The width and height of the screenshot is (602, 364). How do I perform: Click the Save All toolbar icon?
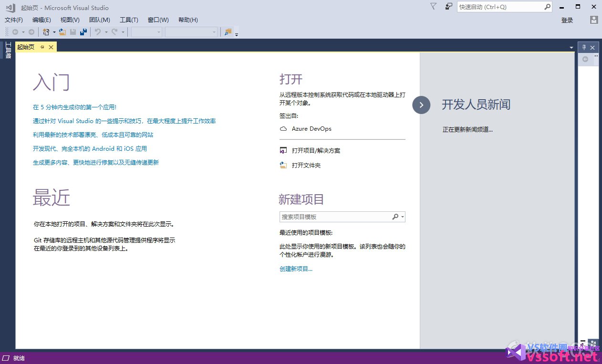point(83,32)
